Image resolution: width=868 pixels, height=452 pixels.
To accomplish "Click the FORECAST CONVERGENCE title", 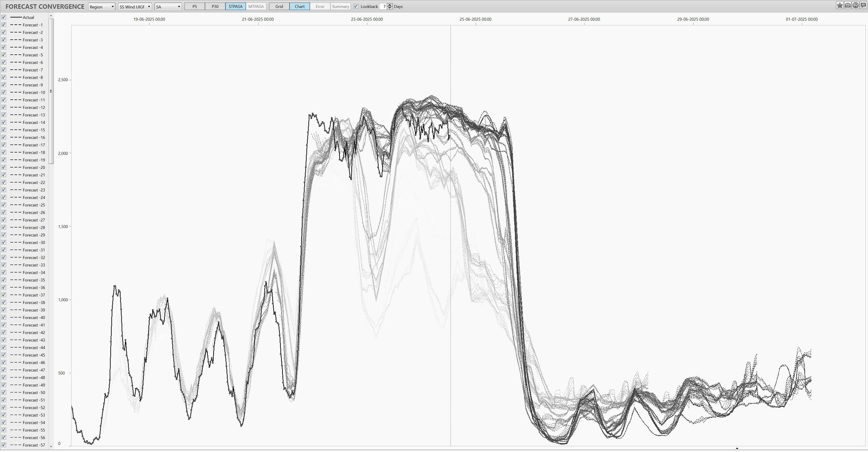I will coord(45,6).
